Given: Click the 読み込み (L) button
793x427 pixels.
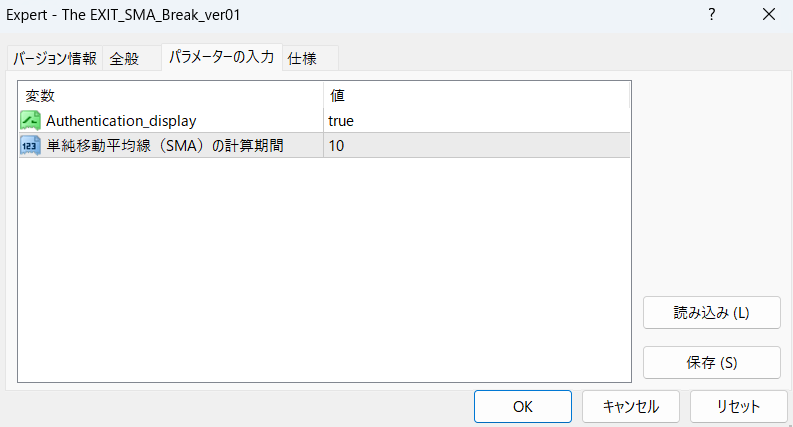Looking at the screenshot, I should pyautogui.click(x=711, y=312).
